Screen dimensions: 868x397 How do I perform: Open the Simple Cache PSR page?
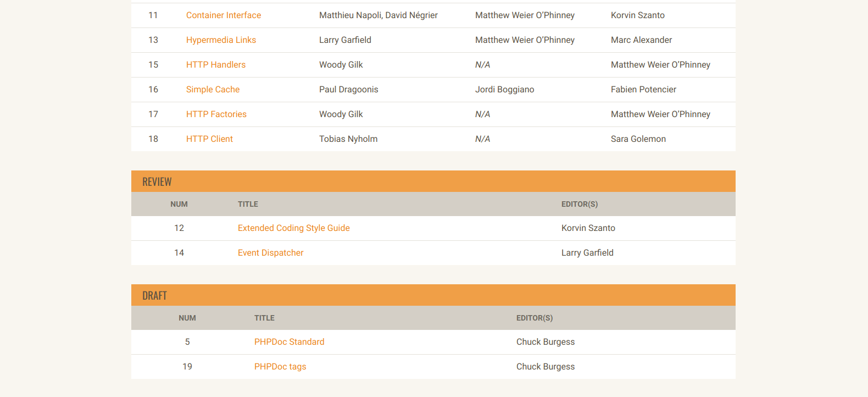tap(213, 89)
